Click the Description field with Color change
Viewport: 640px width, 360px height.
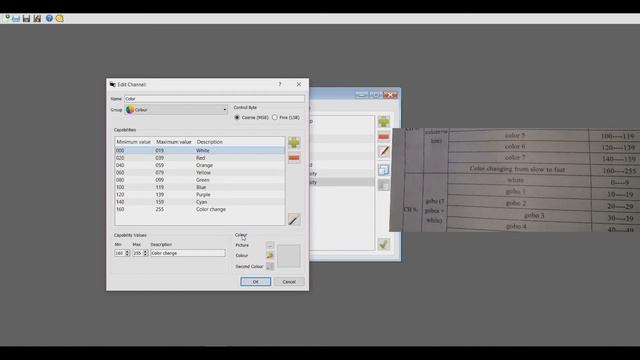coord(188,253)
